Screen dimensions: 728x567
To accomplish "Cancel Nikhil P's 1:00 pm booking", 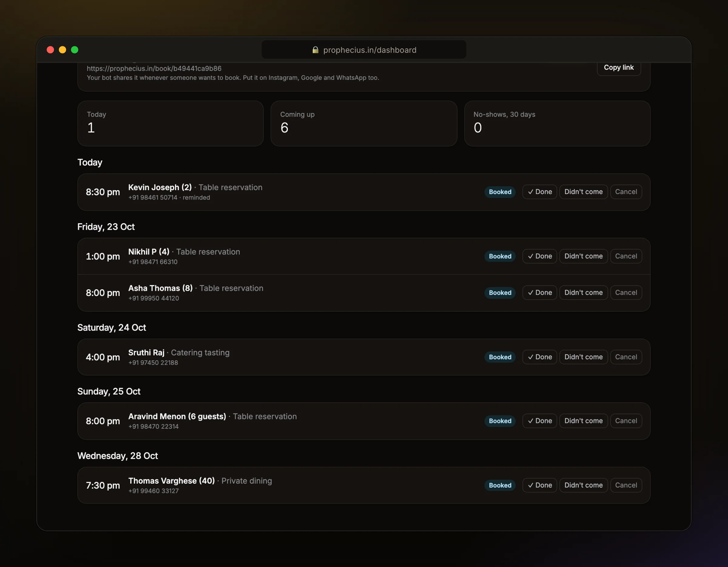I will pos(626,256).
